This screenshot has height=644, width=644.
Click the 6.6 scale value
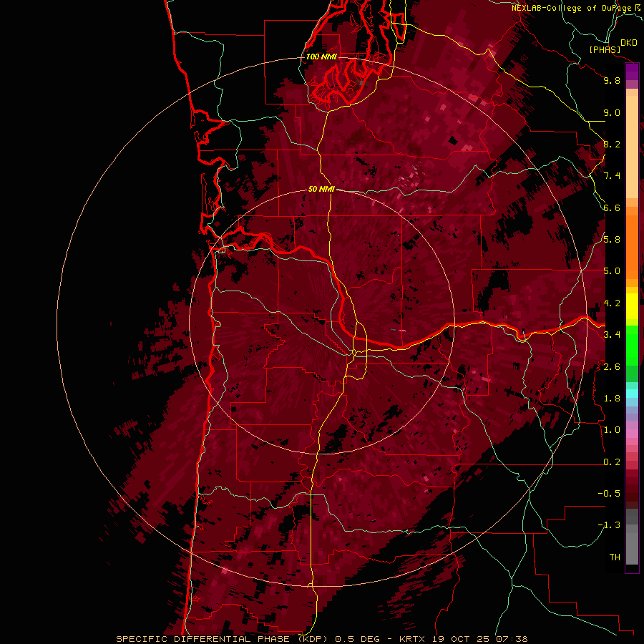click(x=612, y=208)
